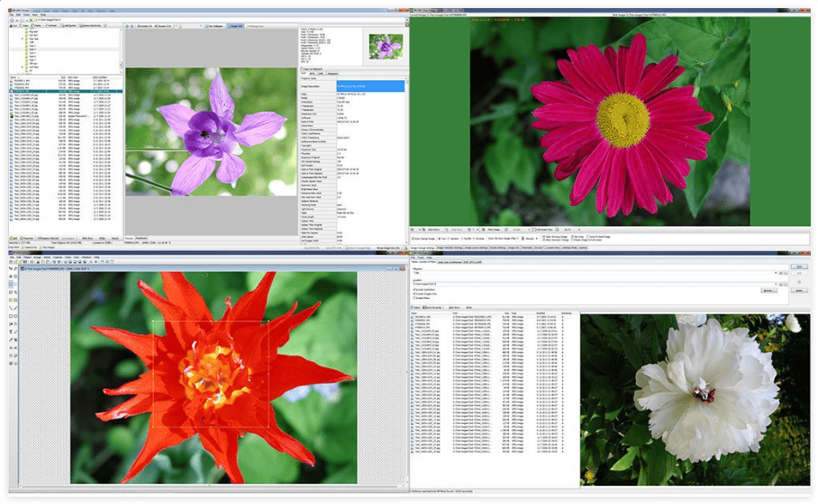This screenshot has height=504, width=818.
Task: Select the highlighted teal file row in the Viewer list
Action: click(x=66, y=91)
